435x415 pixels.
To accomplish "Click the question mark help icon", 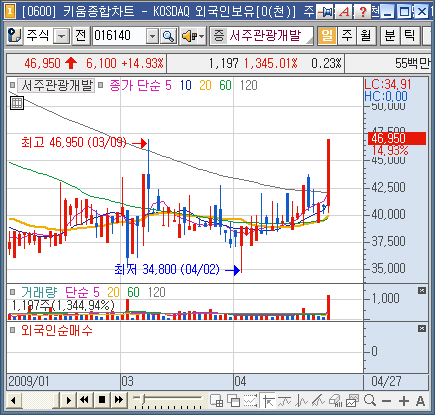I will pyautogui.click(x=362, y=12).
